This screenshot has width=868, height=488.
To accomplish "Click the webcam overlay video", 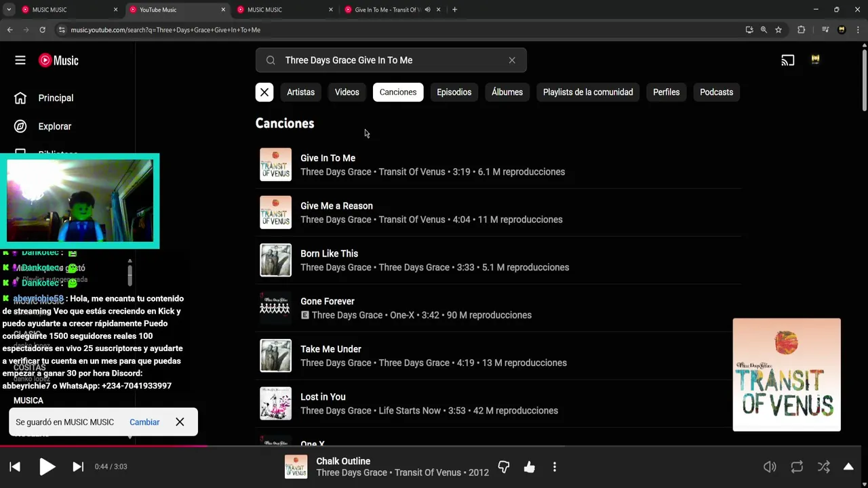I will [80, 201].
